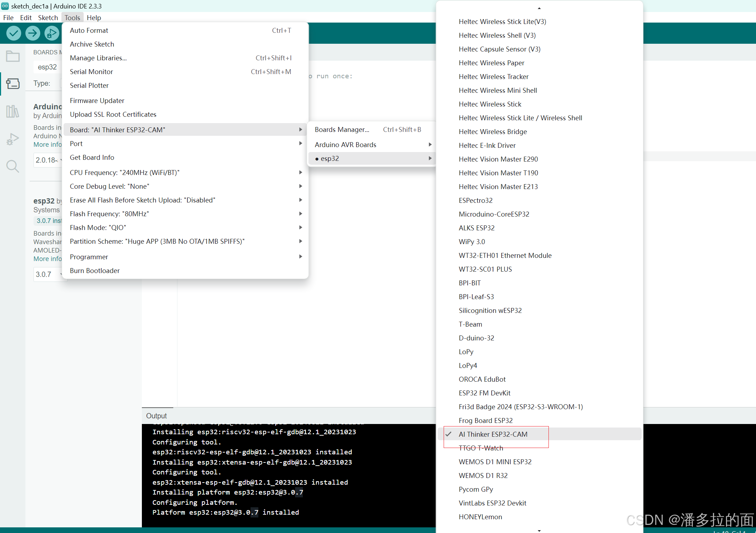
Task: Open the Debug sidebar icon
Action: (x=13, y=139)
